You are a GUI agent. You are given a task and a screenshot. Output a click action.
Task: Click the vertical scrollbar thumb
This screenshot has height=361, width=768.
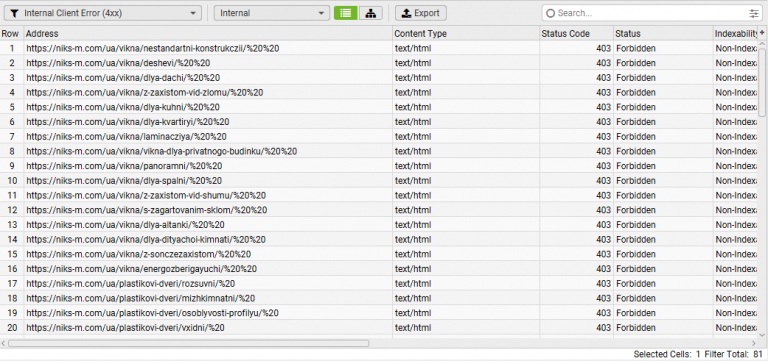click(x=762, y=82)
